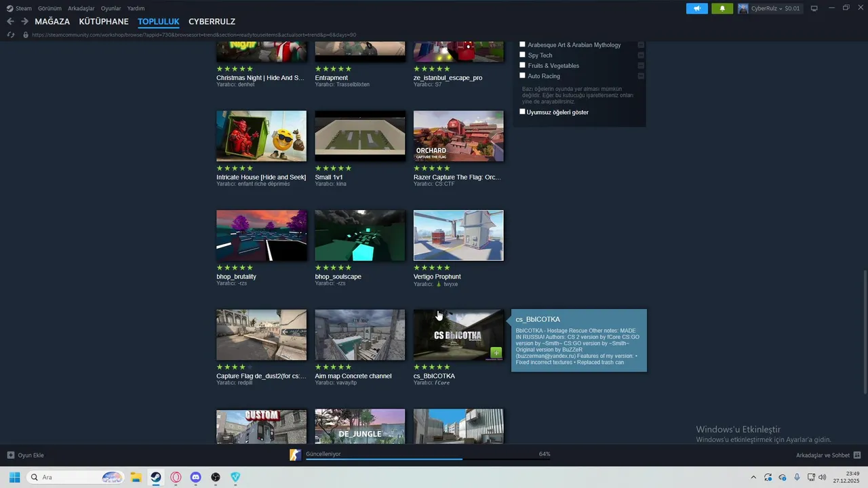The height and width of the screenshot is (488, 868).
Task: Click the Steam taskbar icon
Action: 156,477
